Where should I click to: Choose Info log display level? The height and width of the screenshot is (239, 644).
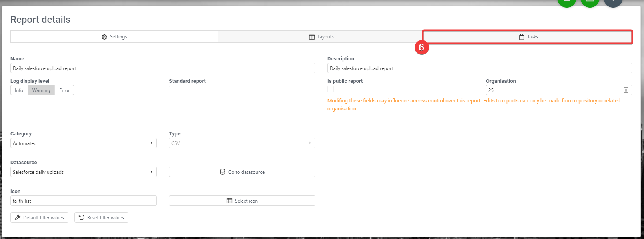[x=19, y=90]
